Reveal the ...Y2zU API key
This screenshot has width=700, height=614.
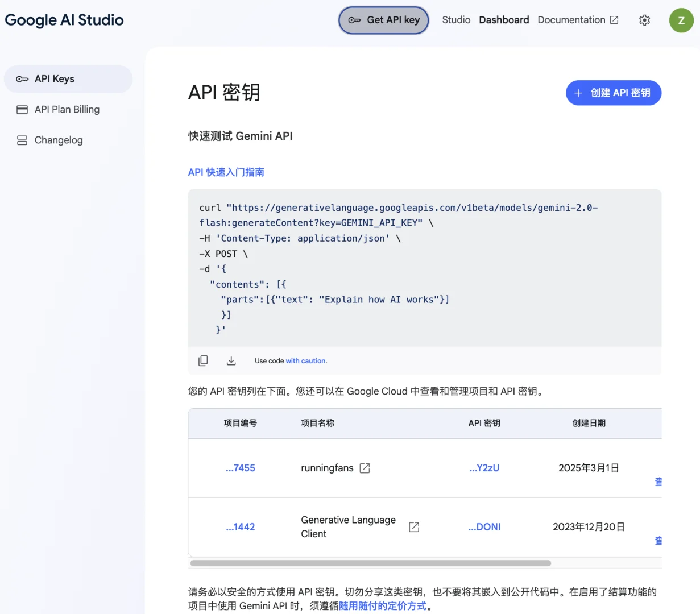pos(484,468)
